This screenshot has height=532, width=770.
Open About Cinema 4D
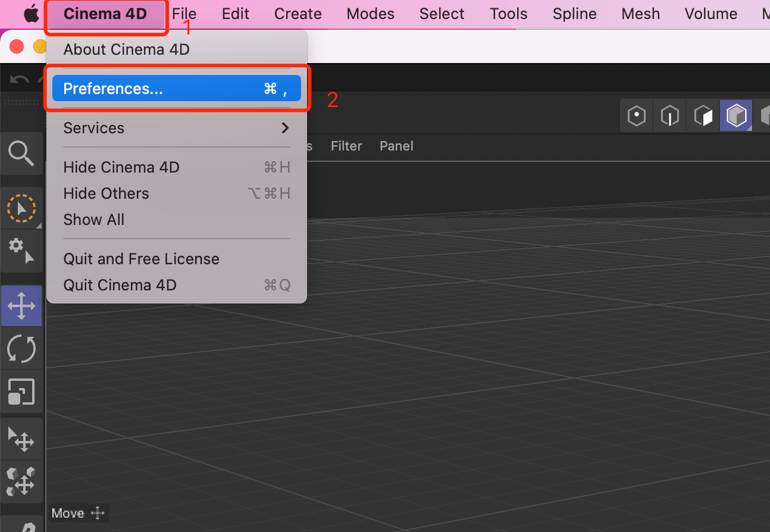[x=126, y=49]
